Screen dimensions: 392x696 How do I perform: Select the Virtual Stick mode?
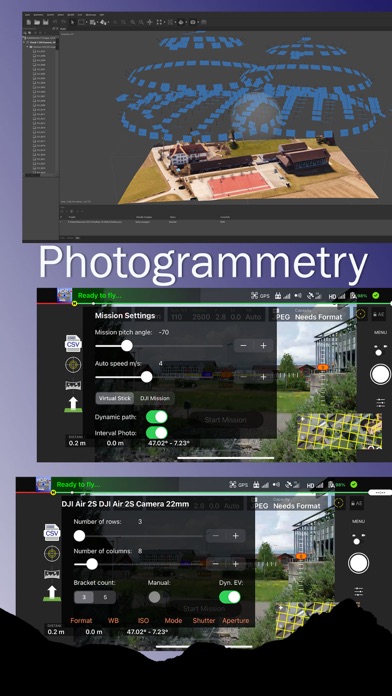115,398
